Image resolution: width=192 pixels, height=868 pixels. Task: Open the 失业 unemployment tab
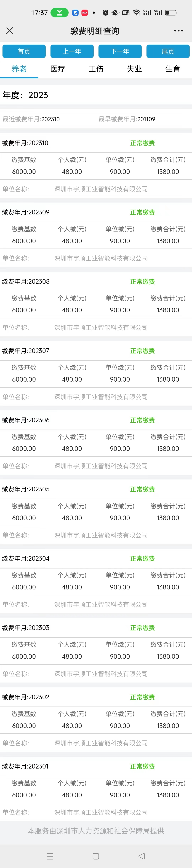coord(134,69)
